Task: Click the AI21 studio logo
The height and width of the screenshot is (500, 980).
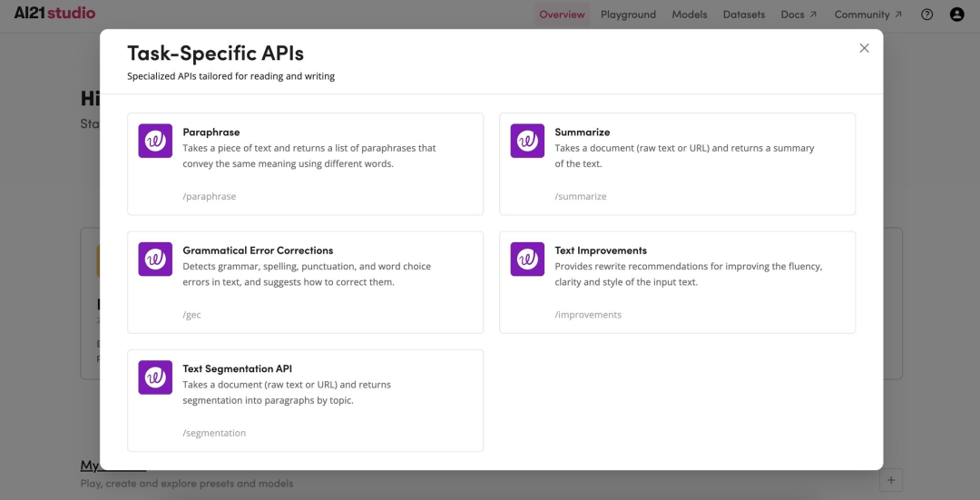Action: click(x=55, y=13)
